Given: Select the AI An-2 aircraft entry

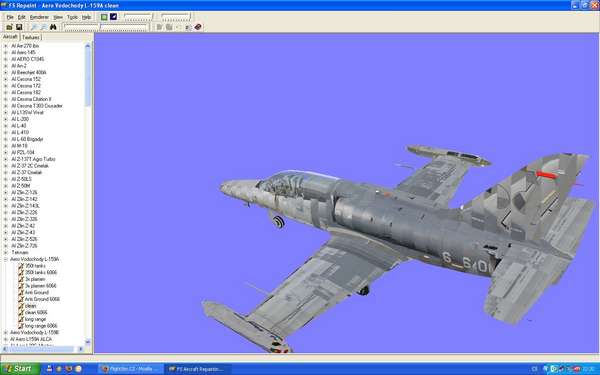Looking at the screenshot, I should pyautogui.click(x=19, y=66).
